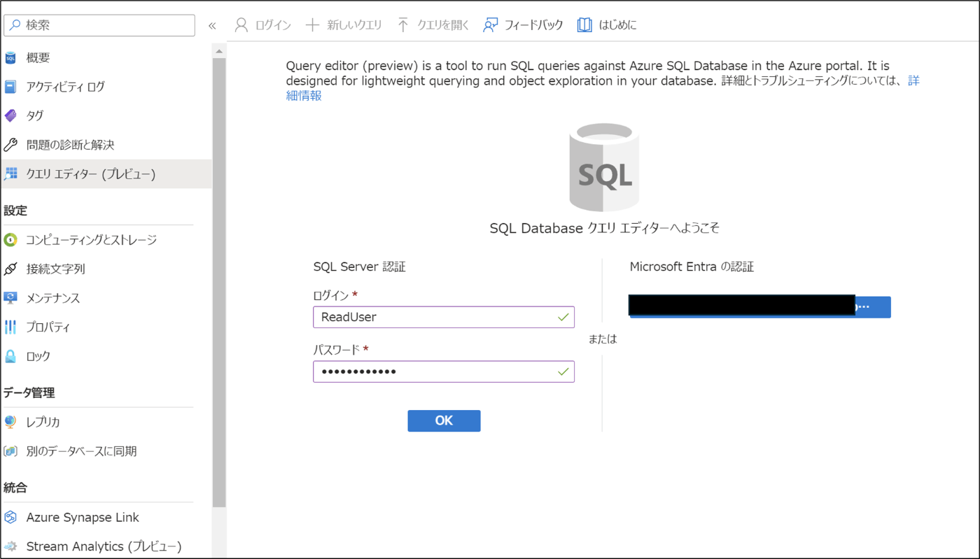Click the upload arrow icon beside クエリを開く
This screenshot has width=980, height=559.
tap(402, 25)
